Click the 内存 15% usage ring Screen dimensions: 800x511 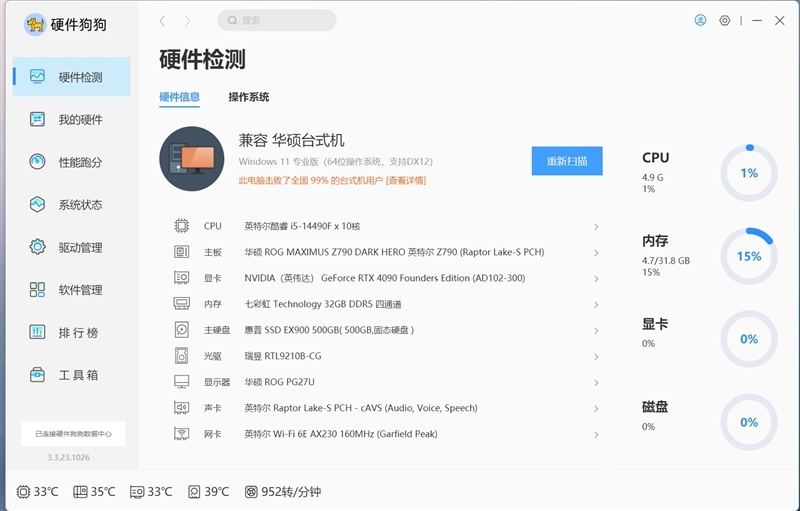click(x=749, y=256)
